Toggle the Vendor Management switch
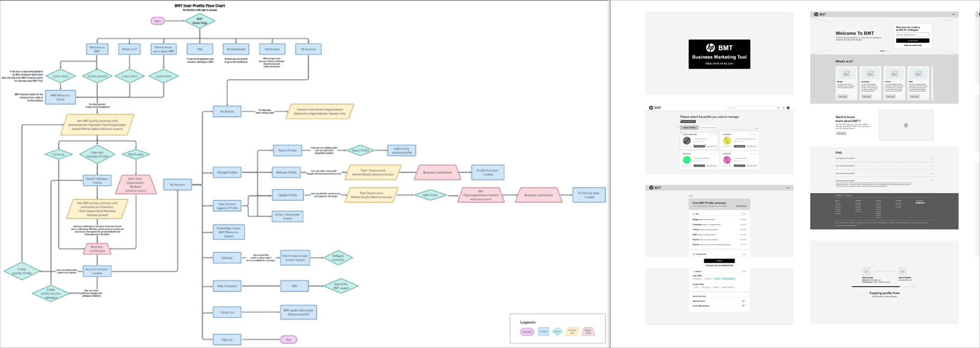This screenshot has width=980, height=348. 743,306
